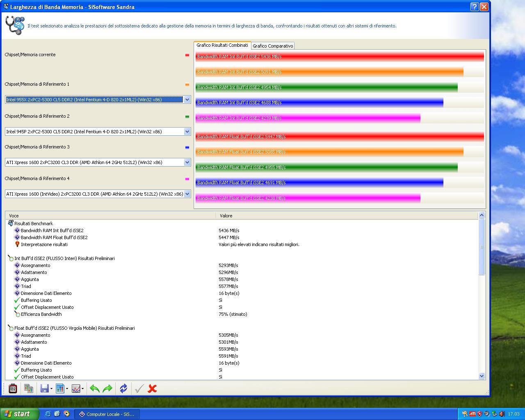Screen dimensions: 525x420
Task: Switch to Grafico Comparativo tab
Action: [x=273, y=46]
